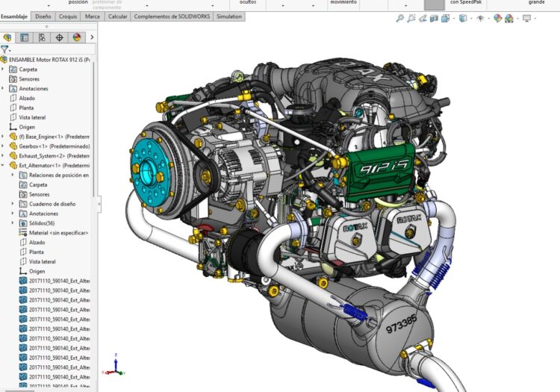Click Section View icon
This screenshot has width=560, height=392.
[434, 18]
